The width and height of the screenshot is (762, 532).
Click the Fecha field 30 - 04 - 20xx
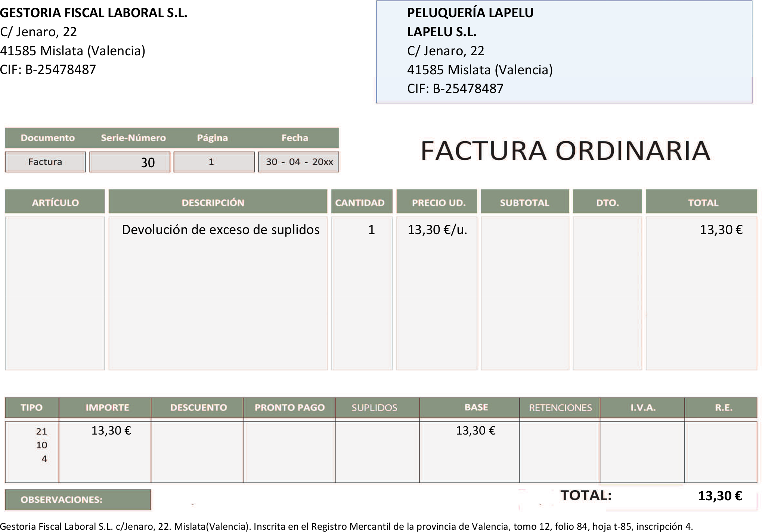point(299,162)
